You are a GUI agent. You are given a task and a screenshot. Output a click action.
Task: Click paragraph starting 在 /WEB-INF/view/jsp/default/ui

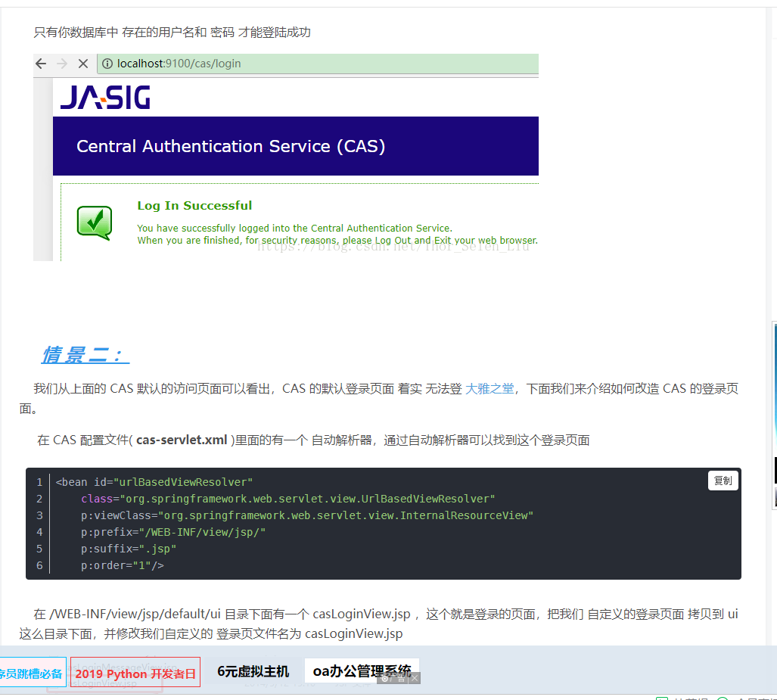[378, 624]
